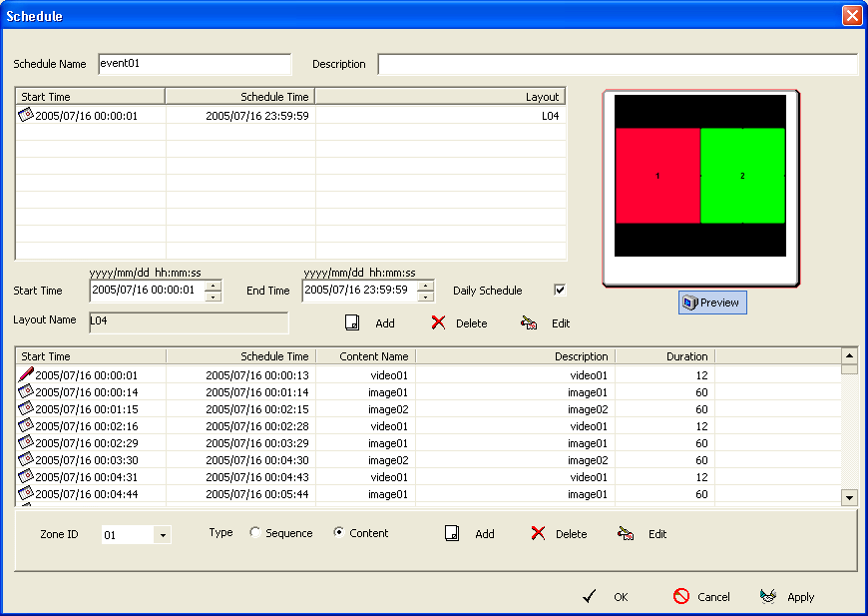The width and height of the screenshot is (868, 616).
Task: Click schedule time 2005/07/16 00:03:29
Action: [x=256, y=443]
